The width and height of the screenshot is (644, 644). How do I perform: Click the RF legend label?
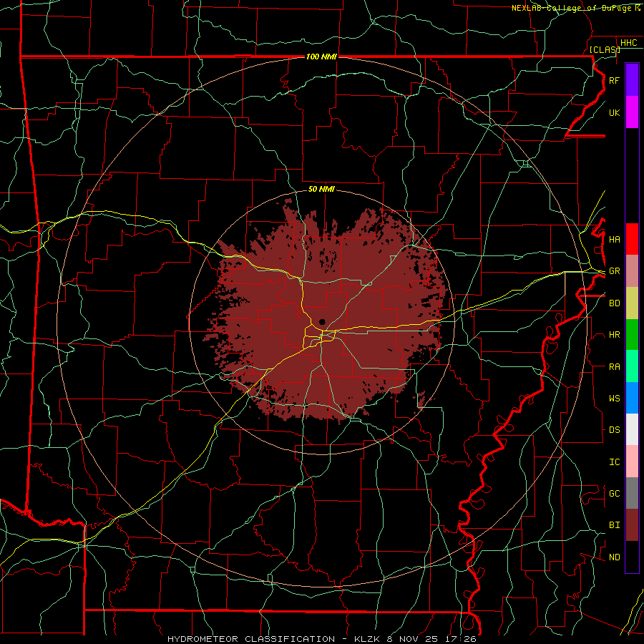pyautogui.click(x=614, y=80)
